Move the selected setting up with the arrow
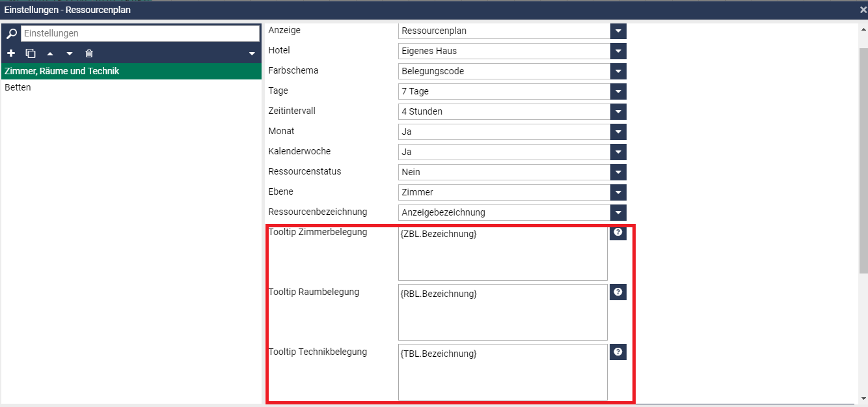The width and height of the screenshot is (868, 407). [x=50, y=53]
